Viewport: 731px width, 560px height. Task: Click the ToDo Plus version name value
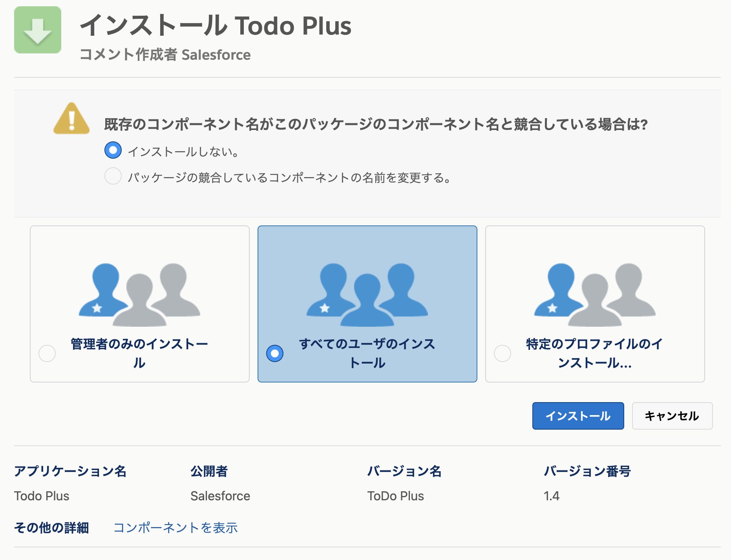click(396, 496)
